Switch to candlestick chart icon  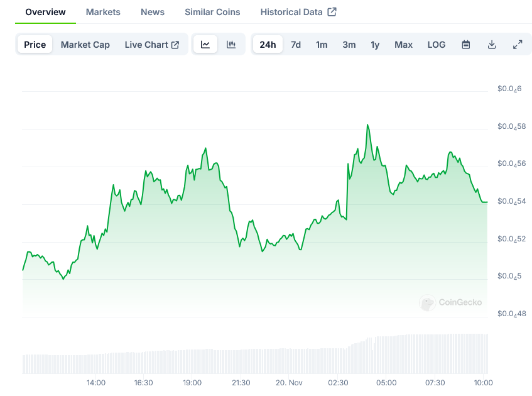point(231,45)
